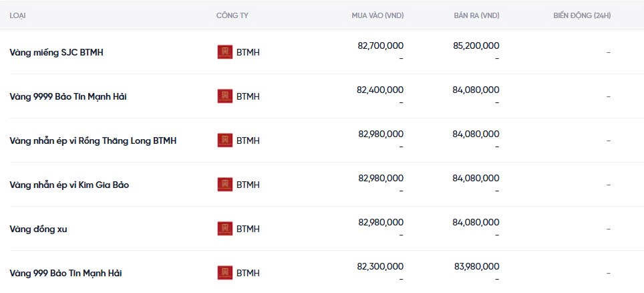644x293 pixels.
Task: Click BTMH logo in Kim Gia Bảo row
Action: [x=225, y=185]
